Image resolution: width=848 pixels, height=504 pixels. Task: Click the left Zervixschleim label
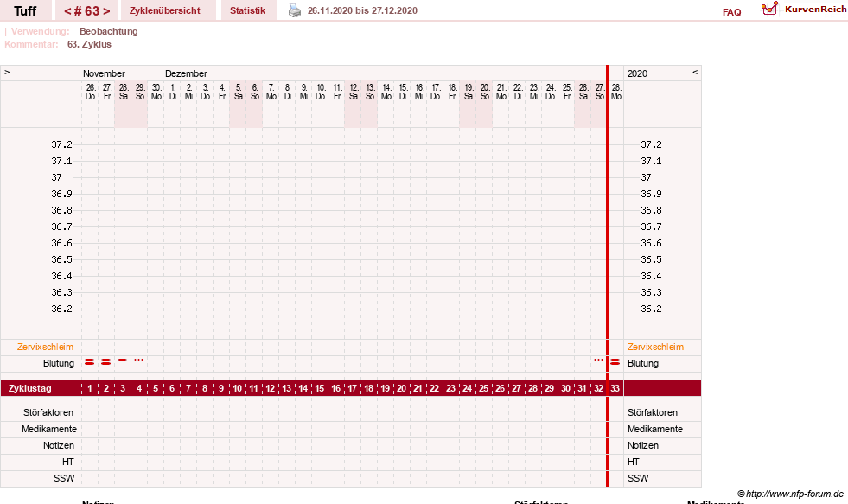pyautogui.click(x=46, y=347)
